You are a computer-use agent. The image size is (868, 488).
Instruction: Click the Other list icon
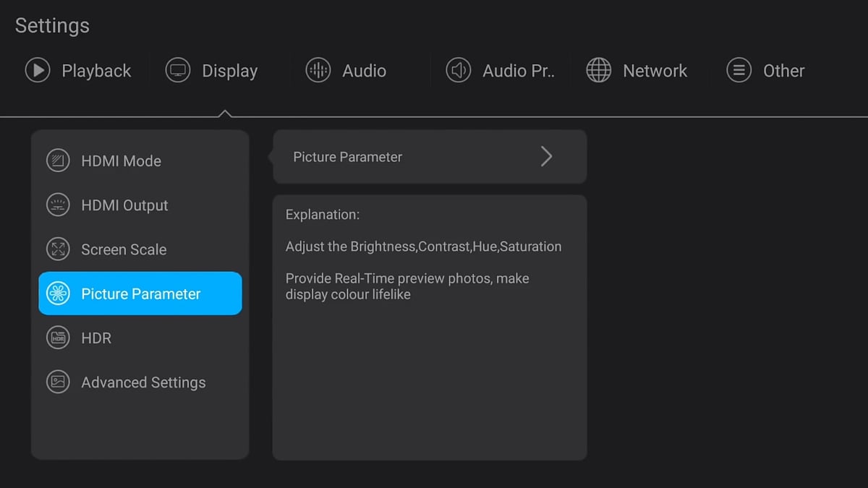coord(739,71)
